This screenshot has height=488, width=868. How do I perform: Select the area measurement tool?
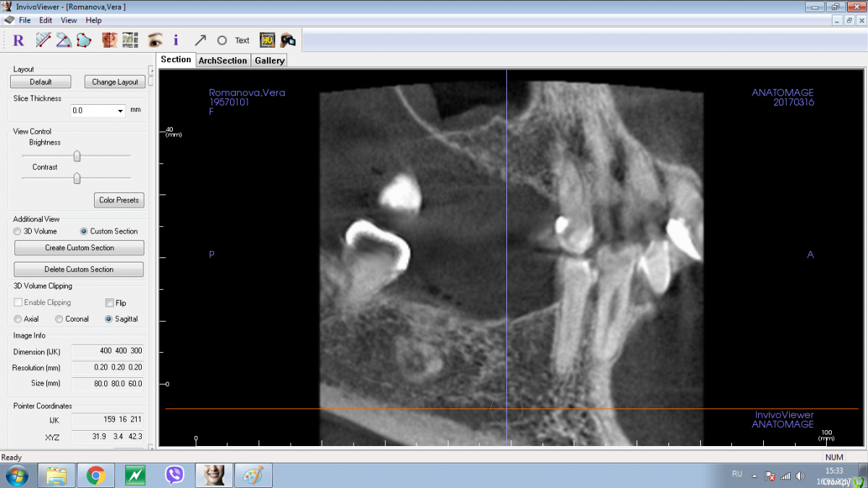pos(84,40)
